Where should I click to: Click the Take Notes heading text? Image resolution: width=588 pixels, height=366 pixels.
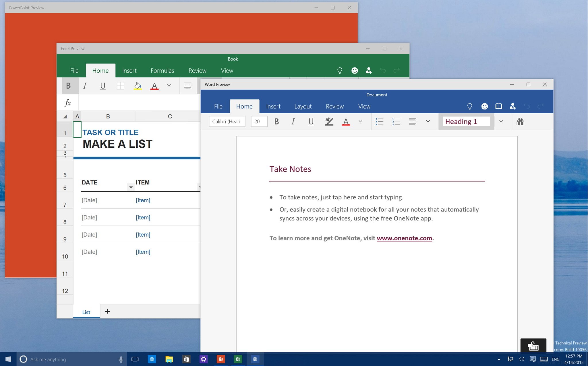tap(290, 169)
